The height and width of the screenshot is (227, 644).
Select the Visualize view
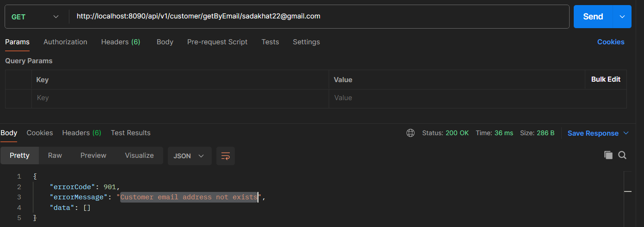(139, 155)
